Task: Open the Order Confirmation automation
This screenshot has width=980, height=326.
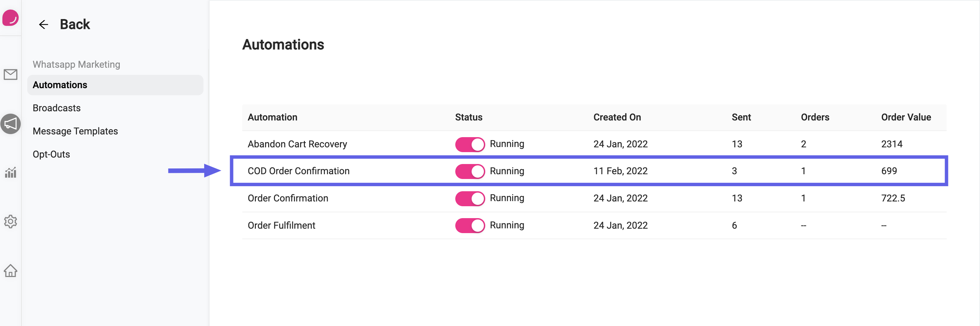Action: pos(288,198)
